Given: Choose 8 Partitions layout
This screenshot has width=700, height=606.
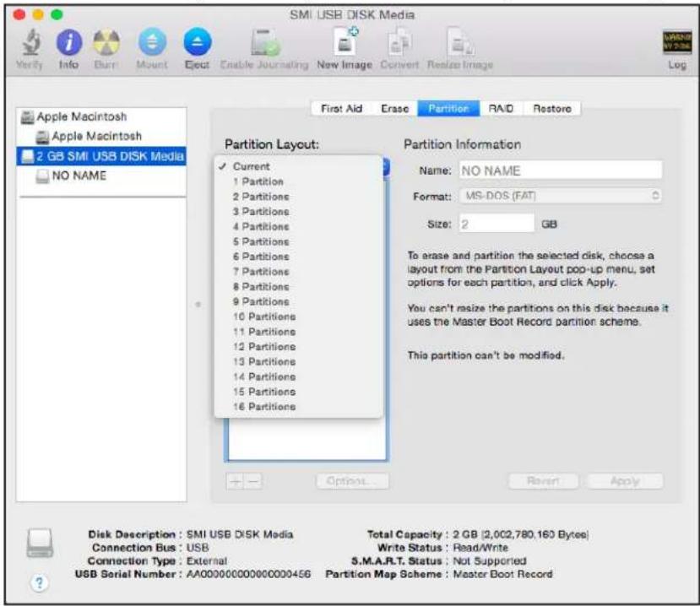Looking at the screenshot, I should point(299,287).
